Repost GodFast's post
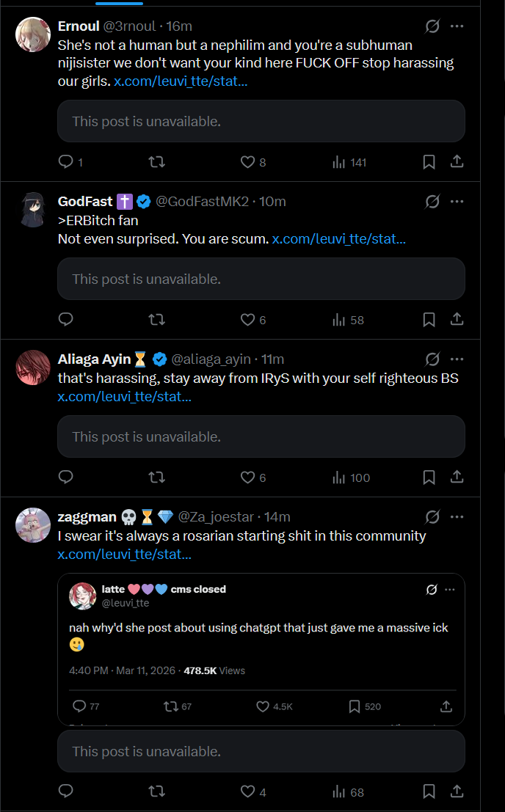 156,320
